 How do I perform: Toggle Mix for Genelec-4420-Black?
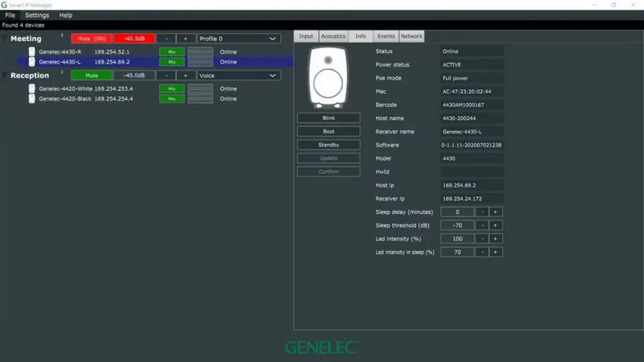171,99
